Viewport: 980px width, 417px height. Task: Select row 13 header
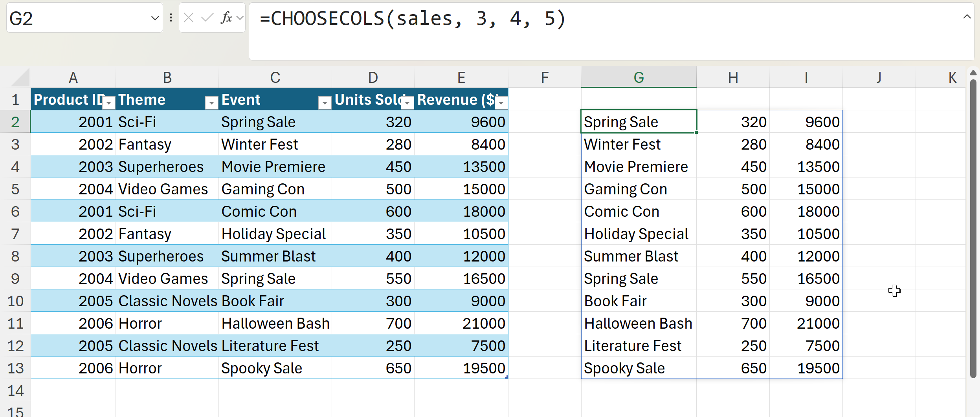click(15, 368)
